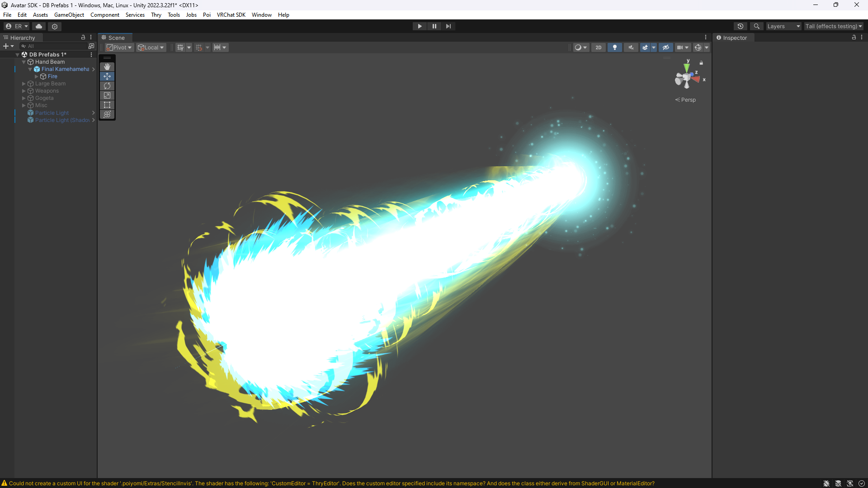
Task: Toggle hidden objects scene visibility
Action: point(666,47)
